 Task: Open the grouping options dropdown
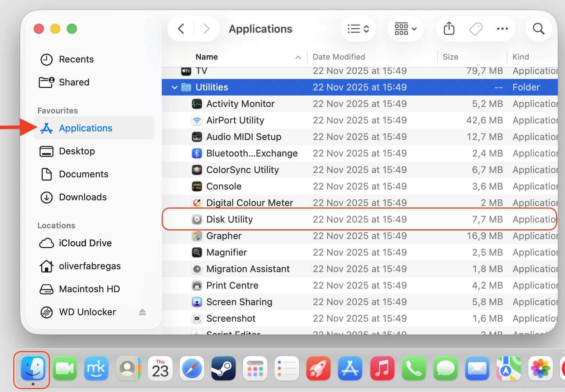[x=405, y=29]
